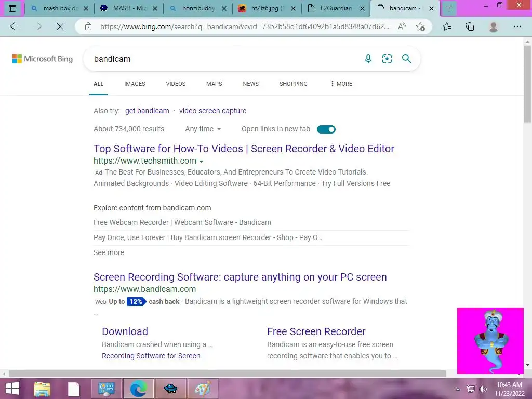The width and height of the screenshot is (532, 399).
Task: Open the tab actions menu icon
Action: pyautogui.click(x=12, y=8)
